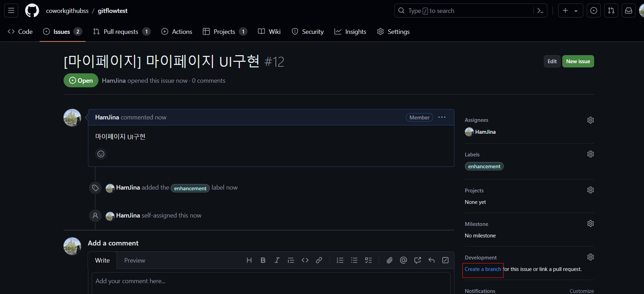Switch to the Code tab
Viewport: 644px width, 294px height.
20,32
